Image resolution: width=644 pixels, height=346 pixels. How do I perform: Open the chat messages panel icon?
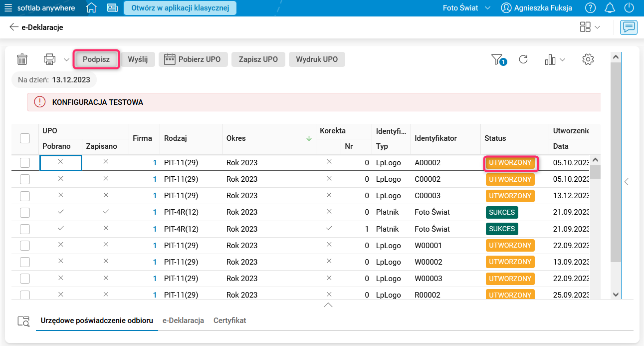click(629, 27)
